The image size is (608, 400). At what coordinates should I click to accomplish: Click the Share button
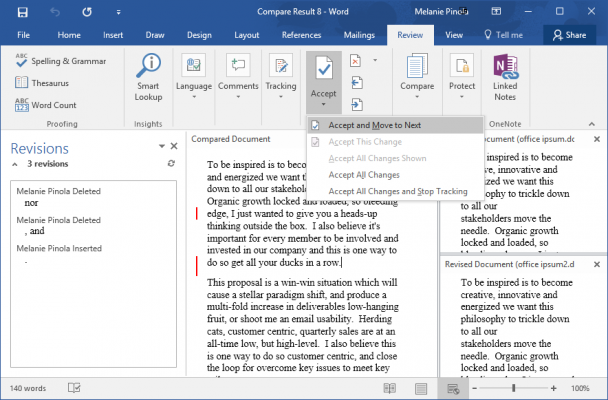pos(569,35)
